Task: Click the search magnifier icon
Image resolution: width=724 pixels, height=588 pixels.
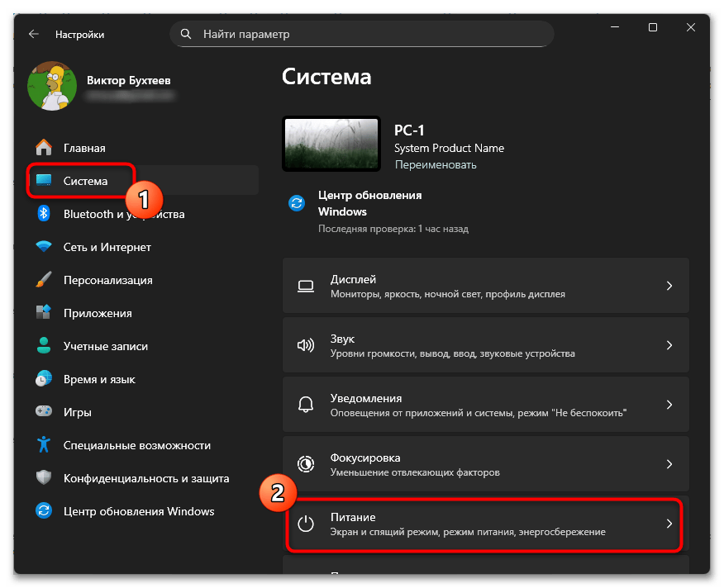Action: (186, 34)
